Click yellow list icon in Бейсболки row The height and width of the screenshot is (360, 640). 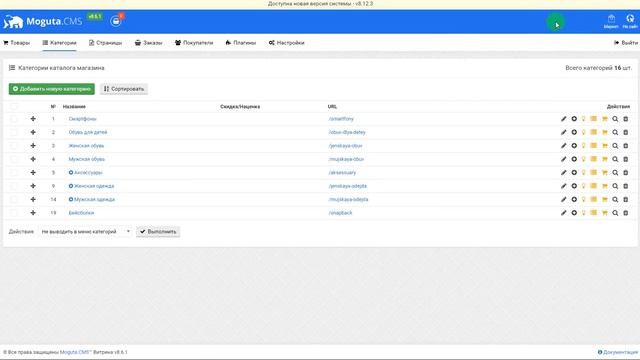click(593, 213)
